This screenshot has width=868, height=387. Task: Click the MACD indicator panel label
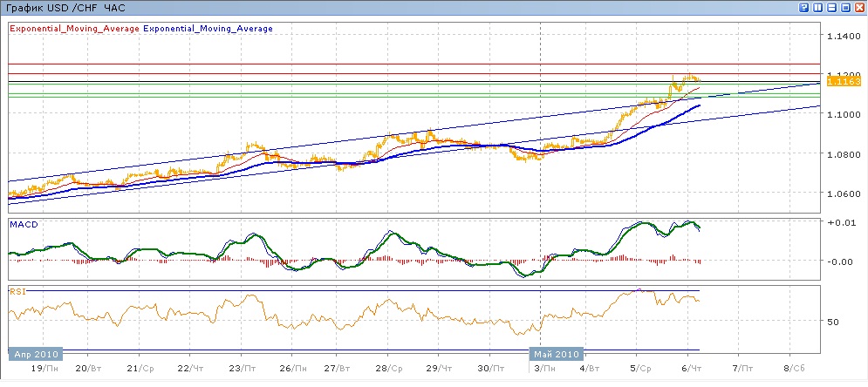click(x=23, y=225)
